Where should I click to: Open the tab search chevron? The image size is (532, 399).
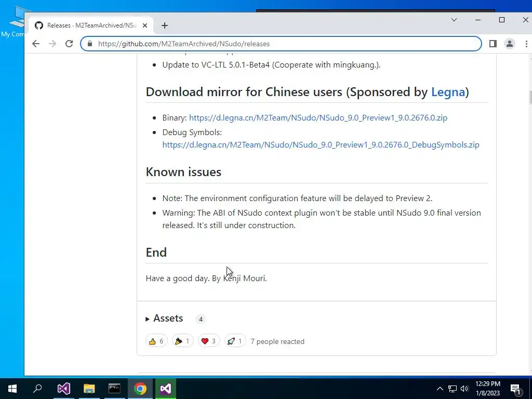454,20
